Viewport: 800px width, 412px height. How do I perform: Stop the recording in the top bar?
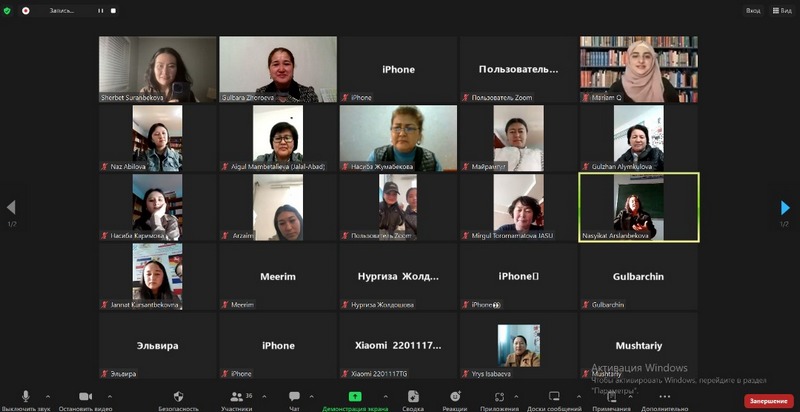pyautogui.click(x=115, y=10)
